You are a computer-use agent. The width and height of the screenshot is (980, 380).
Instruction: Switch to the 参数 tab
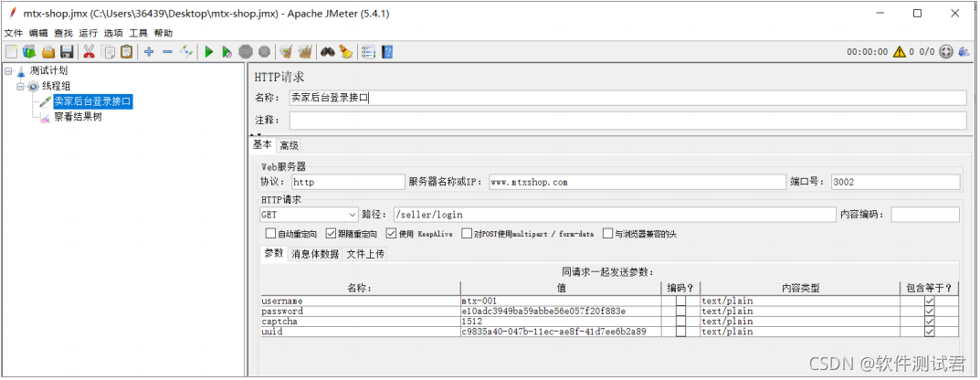click(x=274, y=253)
